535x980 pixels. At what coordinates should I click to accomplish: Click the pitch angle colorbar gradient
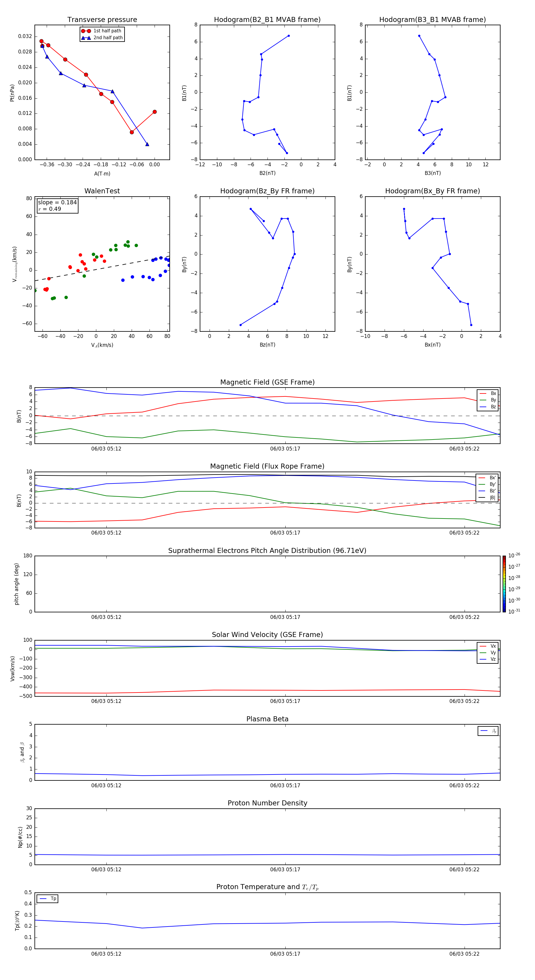coord(504,584)
